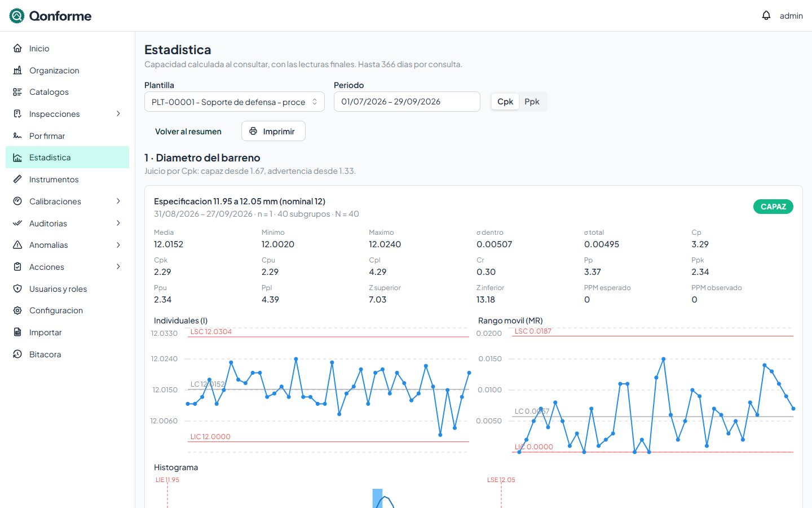Click the Calibraciones gauge icon

17,202
